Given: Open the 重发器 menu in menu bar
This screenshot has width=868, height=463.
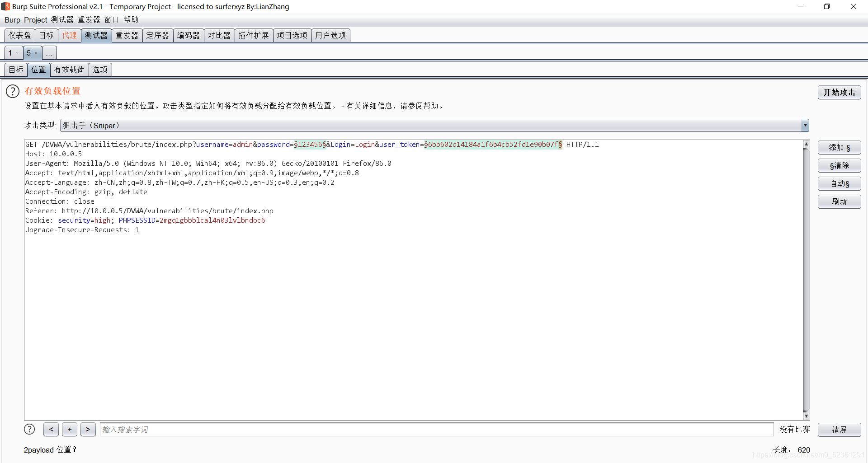Looking at the screenshot, I should pos(89,20).
